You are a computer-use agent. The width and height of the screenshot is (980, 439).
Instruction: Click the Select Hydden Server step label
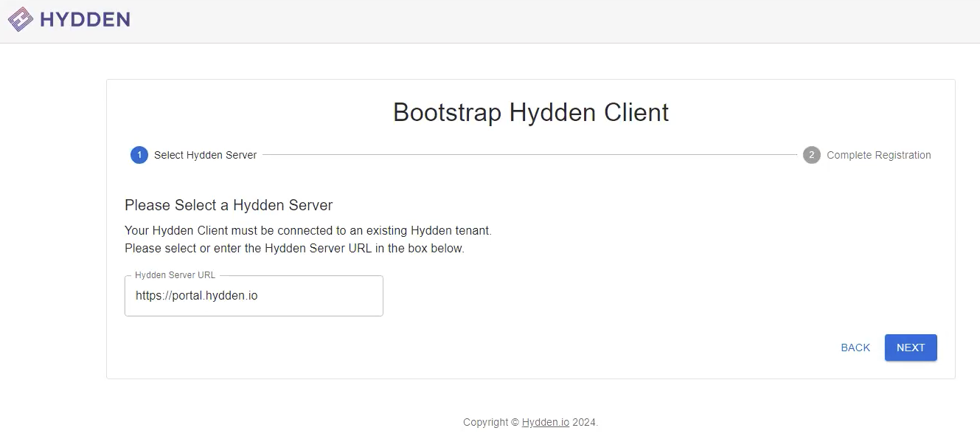click(205, 155)
